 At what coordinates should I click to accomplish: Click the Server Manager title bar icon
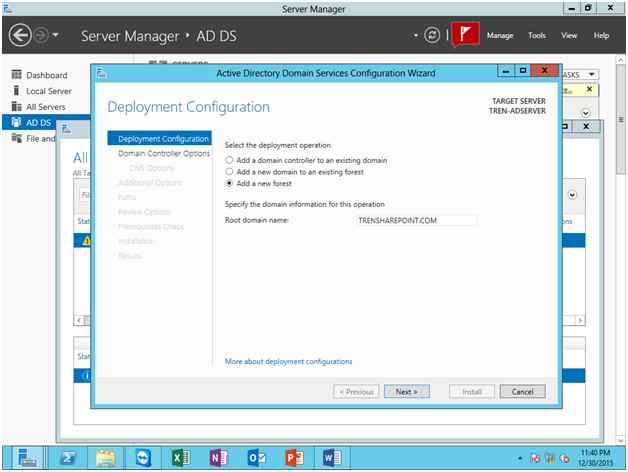coord(7,9)
